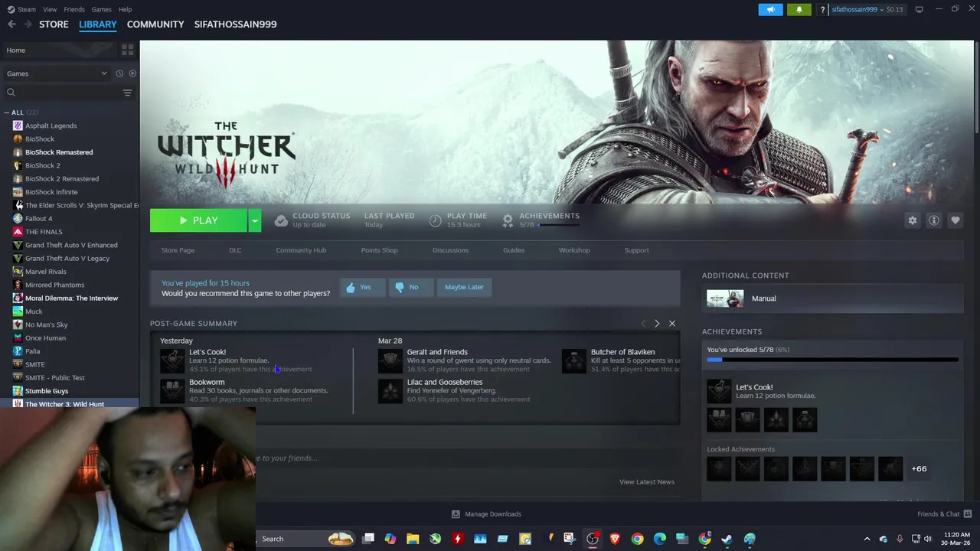
Task: Open play options dropdown arrow beside Play
Action: [255, 220]
